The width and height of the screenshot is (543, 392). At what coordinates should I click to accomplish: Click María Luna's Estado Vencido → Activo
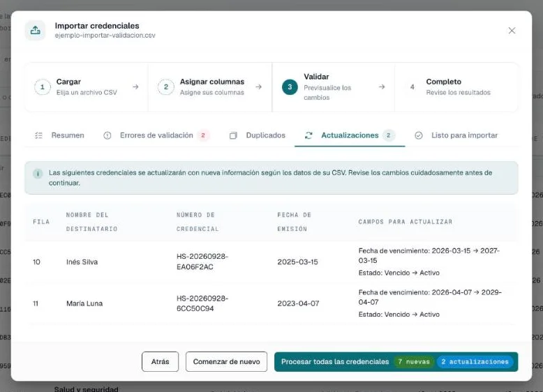click(x=399, y=314)
